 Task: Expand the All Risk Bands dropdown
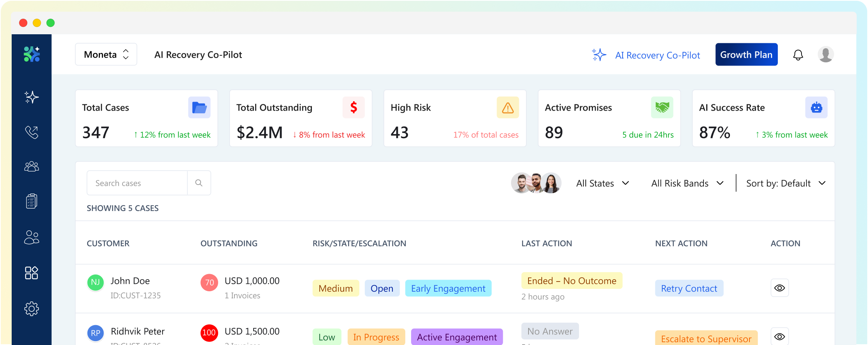(687, 183)
